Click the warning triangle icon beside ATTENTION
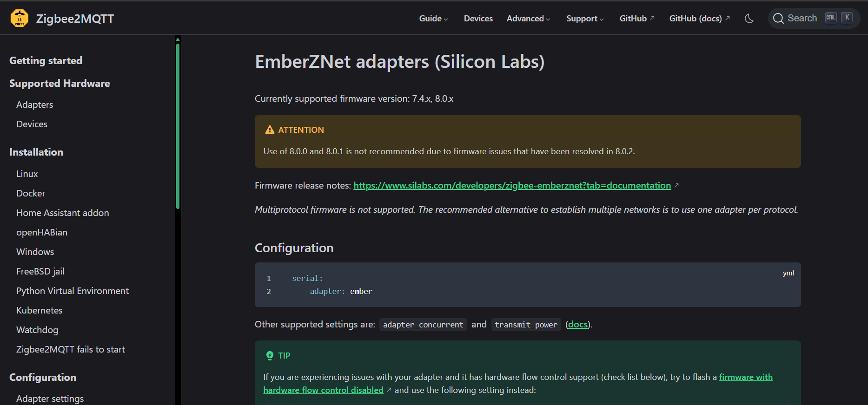 coord(270,130)
